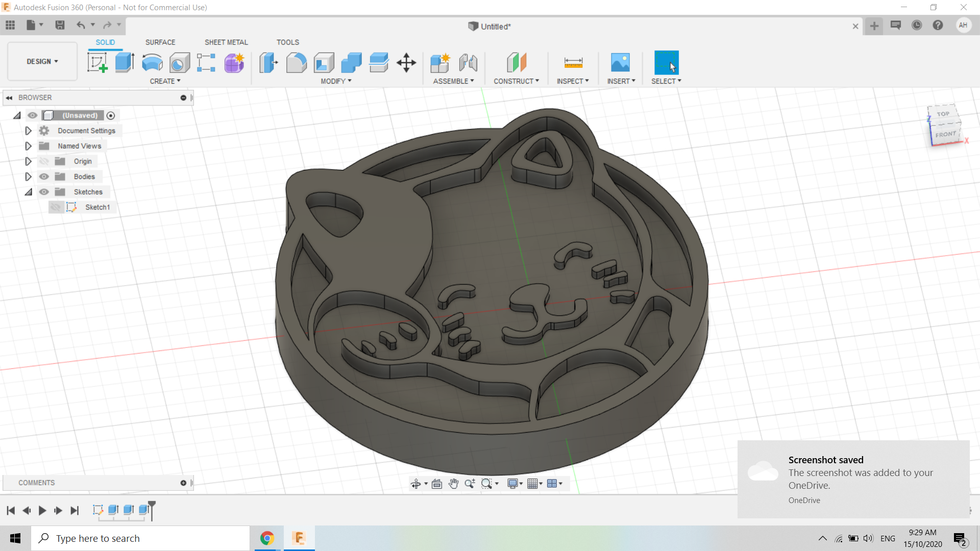Switch to the SURFACE tab
This screenshot has width=980, height=551.
click(x=160, y=42)
